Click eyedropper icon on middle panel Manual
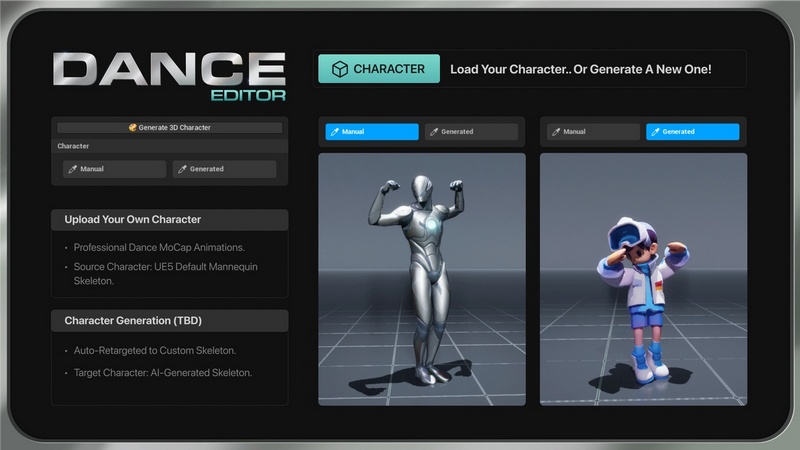The width and height of the screenshot is (800, 450). (334, 132)
